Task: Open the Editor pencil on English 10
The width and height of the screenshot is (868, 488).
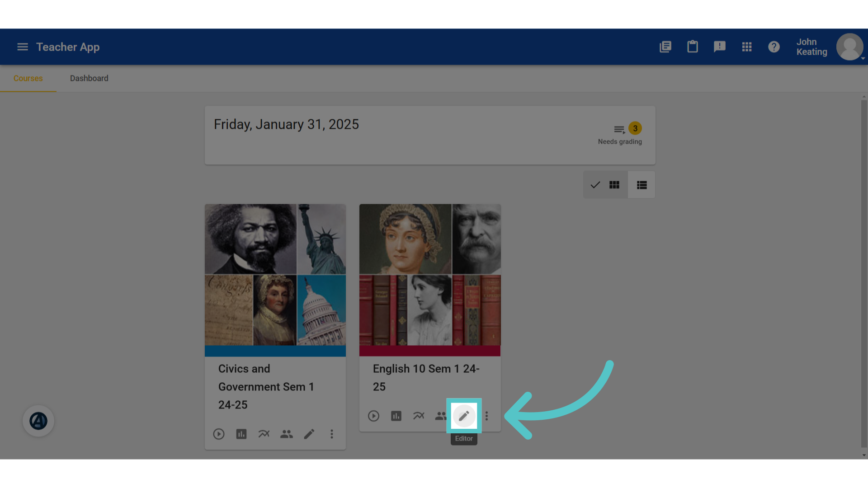Action: [464, 416]
